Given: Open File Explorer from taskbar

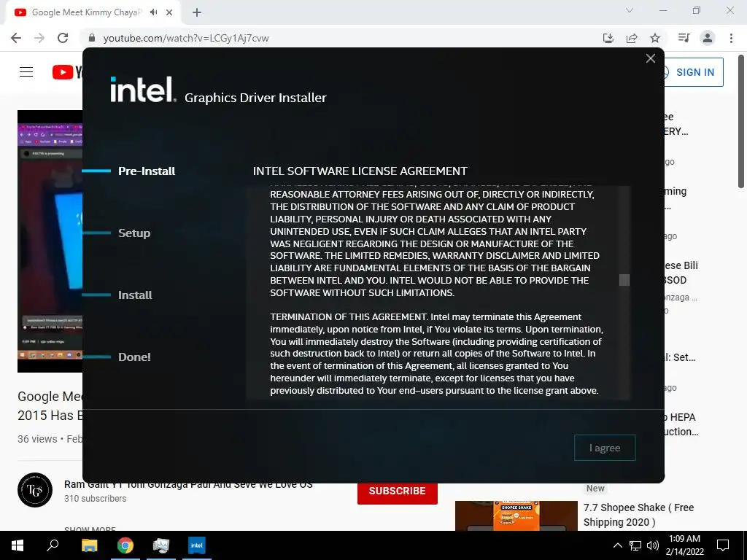Looking at the screenshot, I should [x=89, y=545].
